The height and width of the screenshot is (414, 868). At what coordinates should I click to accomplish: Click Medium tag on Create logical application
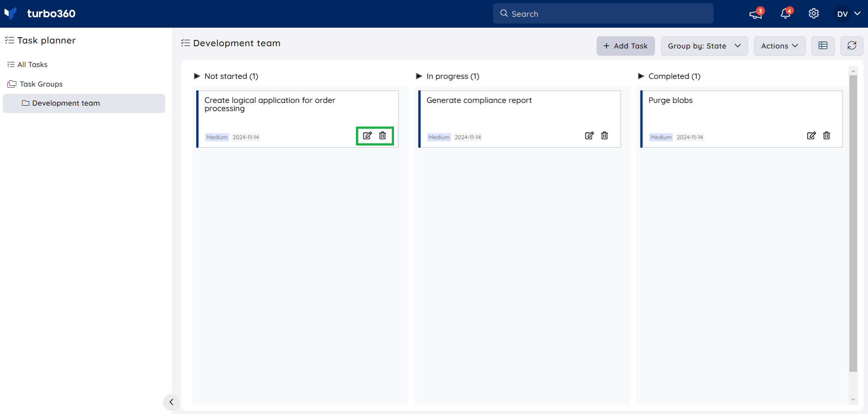[217, 137]
